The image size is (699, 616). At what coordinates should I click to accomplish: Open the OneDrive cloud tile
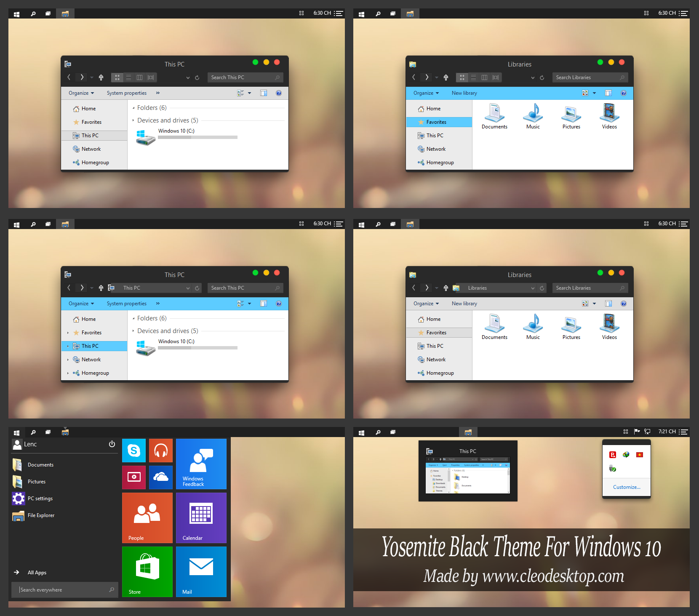(x=161, y=477)
